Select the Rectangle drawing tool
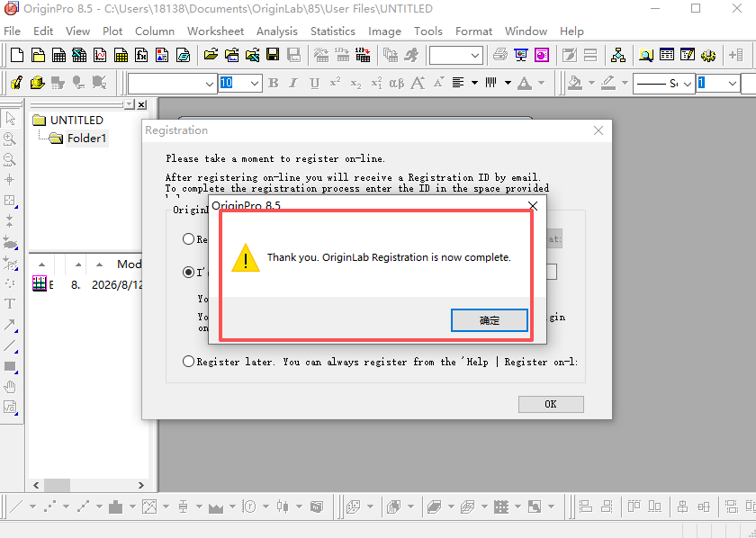This screenshot has height=538, width=756. 10,366
